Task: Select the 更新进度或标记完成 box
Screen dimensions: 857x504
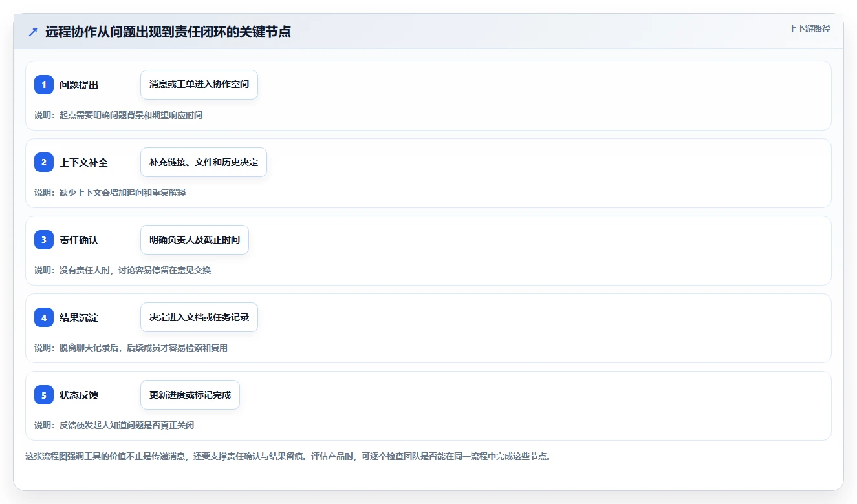Action: (x=190, y=395)
